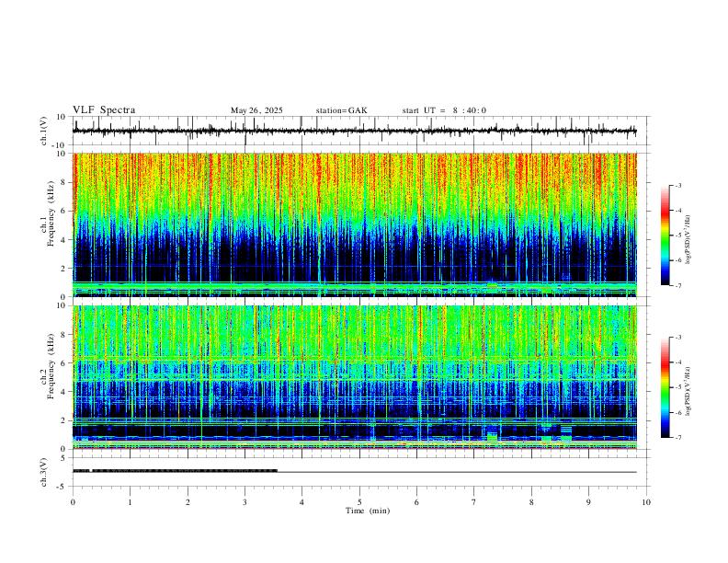This screenshot has height=563, width=728.
Task: Click the '-3' label on ch.1 color scale
Action: tap(678, 185)
